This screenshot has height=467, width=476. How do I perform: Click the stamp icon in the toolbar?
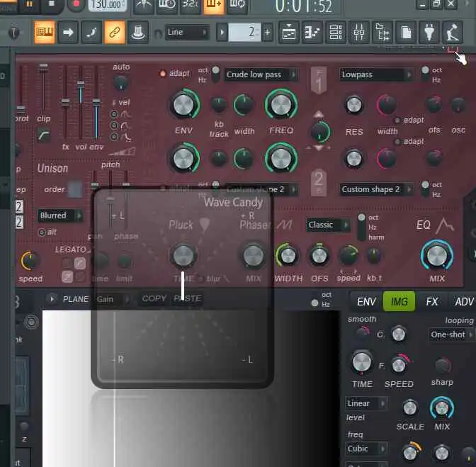pos(138,32)
